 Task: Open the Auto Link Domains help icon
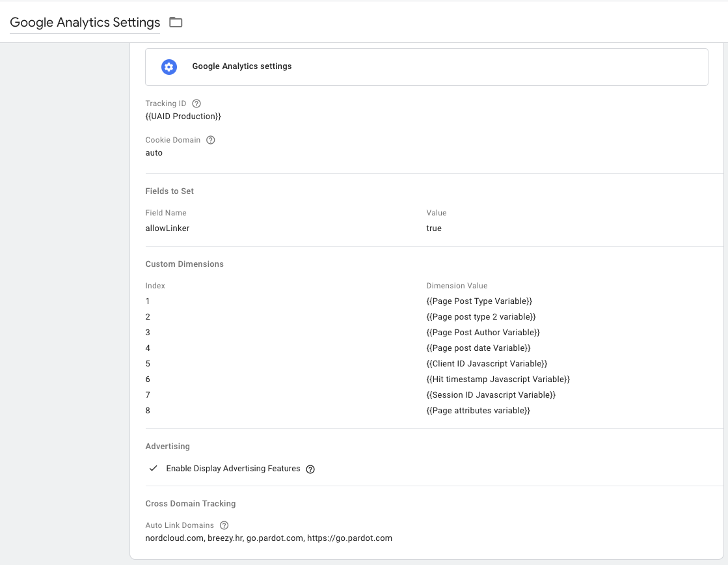[x=224, y=525]
